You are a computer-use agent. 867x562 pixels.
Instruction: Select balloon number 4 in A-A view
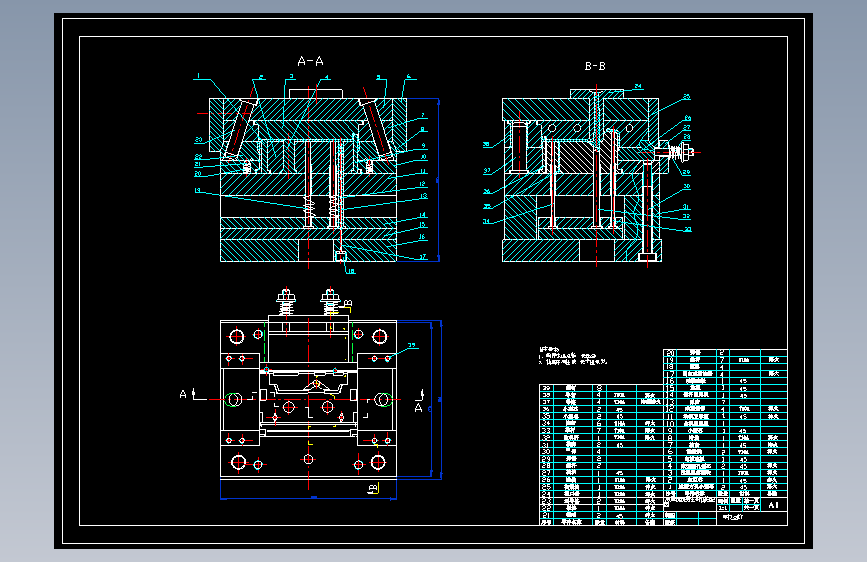(327, 77)
